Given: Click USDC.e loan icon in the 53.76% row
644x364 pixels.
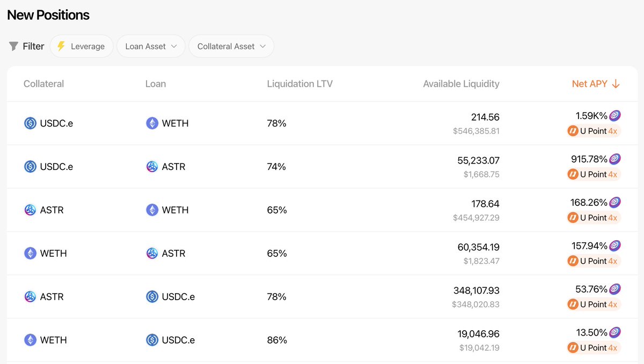Looking at the screenshot, I should [x=152, y=297].
